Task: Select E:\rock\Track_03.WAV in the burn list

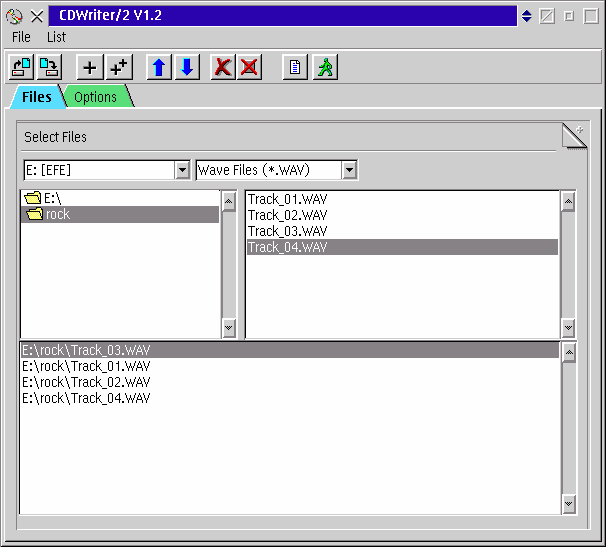Action: tap(290, 350)
